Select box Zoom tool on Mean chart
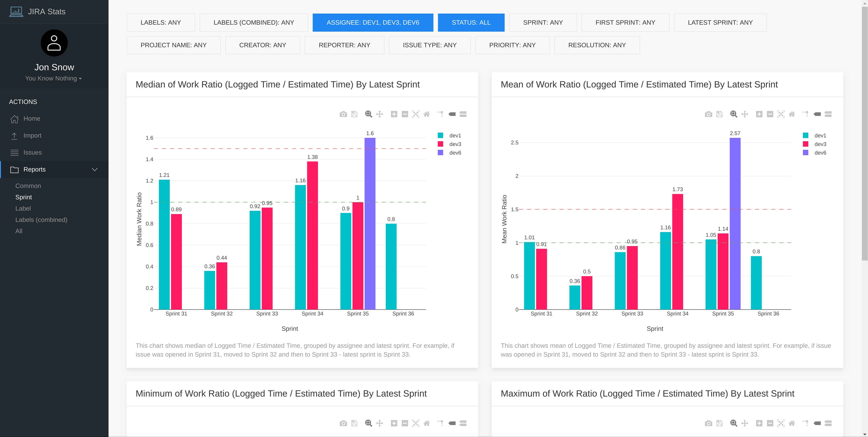This screenshot has width=868, height=437. (x=733, y=114)
